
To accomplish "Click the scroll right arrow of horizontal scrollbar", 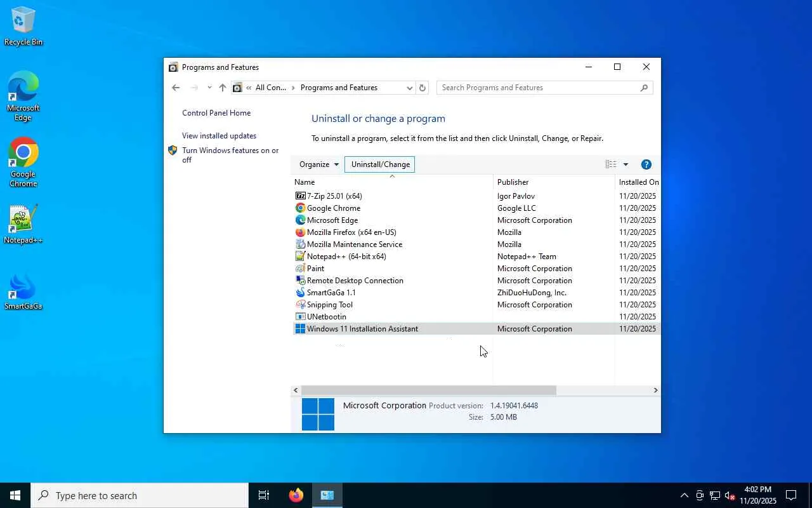I will pos(655,391).
